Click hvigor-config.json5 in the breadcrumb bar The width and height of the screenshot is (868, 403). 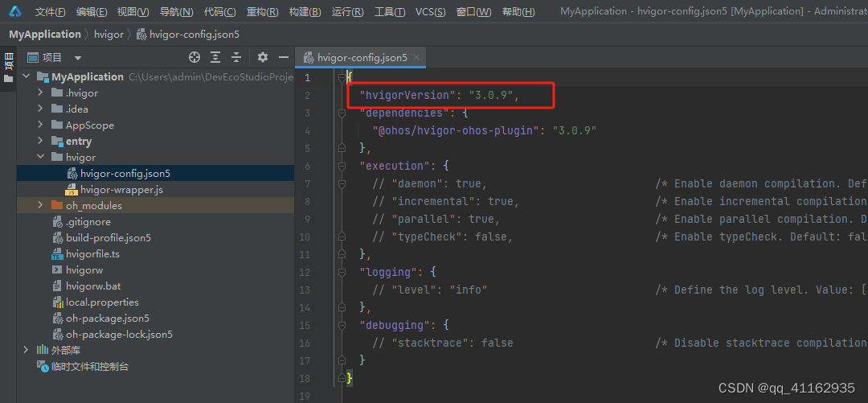[x=187, y=35]
